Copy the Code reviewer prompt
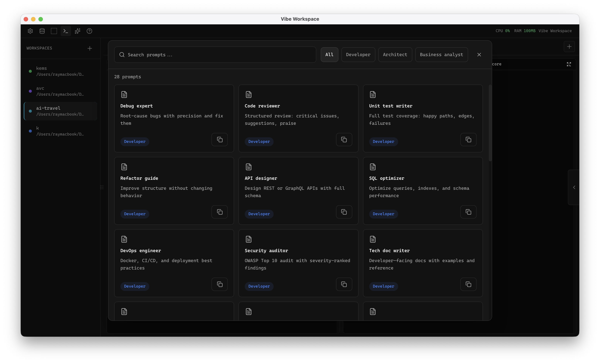 344,139
